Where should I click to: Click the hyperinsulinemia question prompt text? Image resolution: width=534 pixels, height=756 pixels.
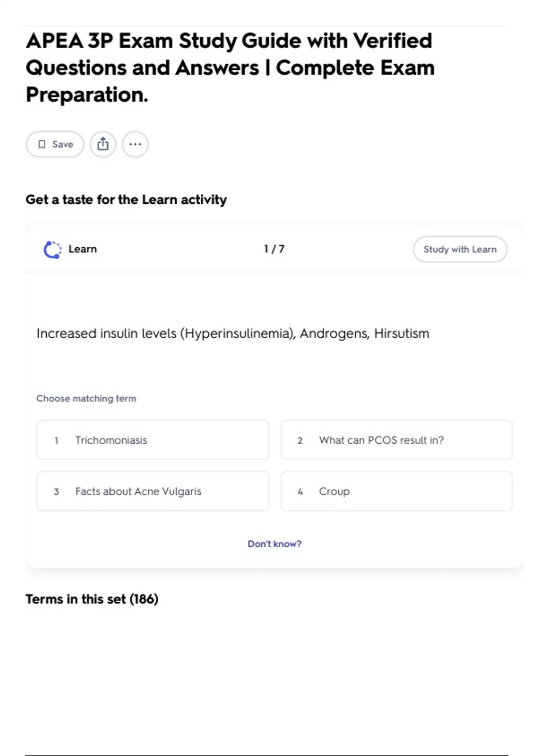click(233, 334)
